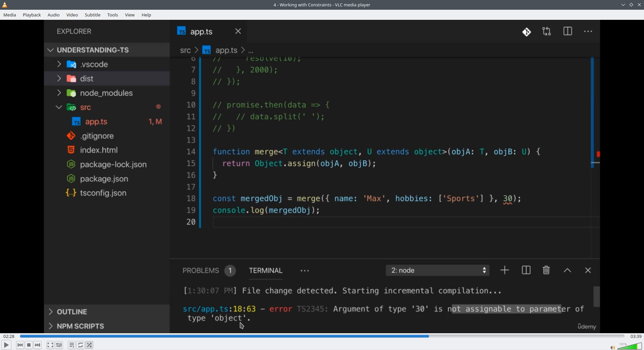Image resolution: width=644 pixels, height=350 pixels.
Task: Skip to the next media item
Action: [38, 345]
